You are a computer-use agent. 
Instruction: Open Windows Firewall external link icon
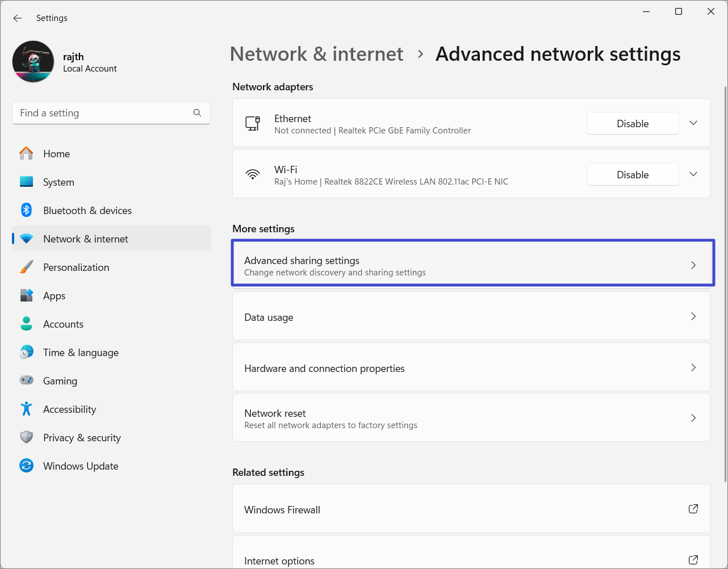693,509
